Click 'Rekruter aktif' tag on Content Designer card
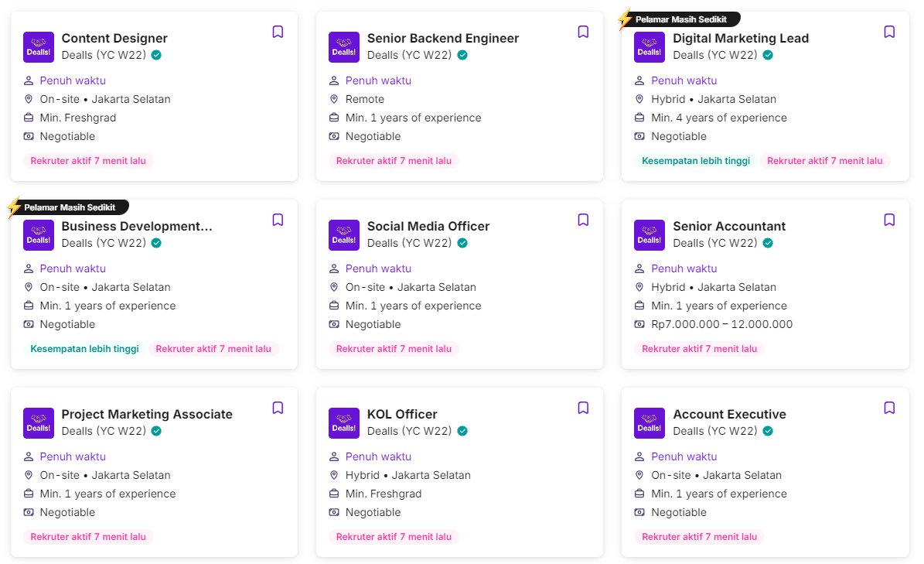The height and width of the screenshot is (564, 924). [88, 161]
